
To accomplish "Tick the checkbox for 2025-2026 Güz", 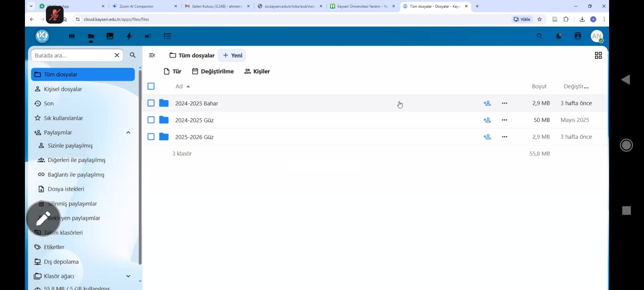I will 151,137.
